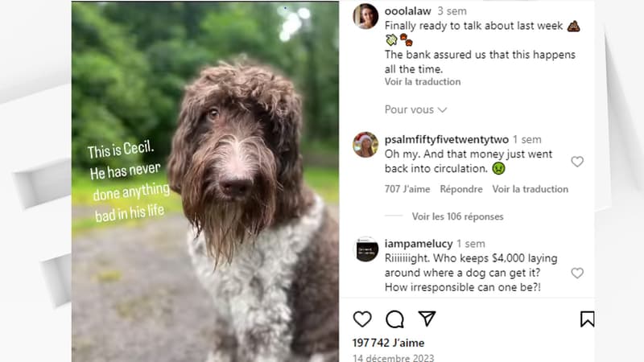Save post with bookmark icon
Image resolution: width=644 pixels, height=362 pixels.
pos(587,319)
